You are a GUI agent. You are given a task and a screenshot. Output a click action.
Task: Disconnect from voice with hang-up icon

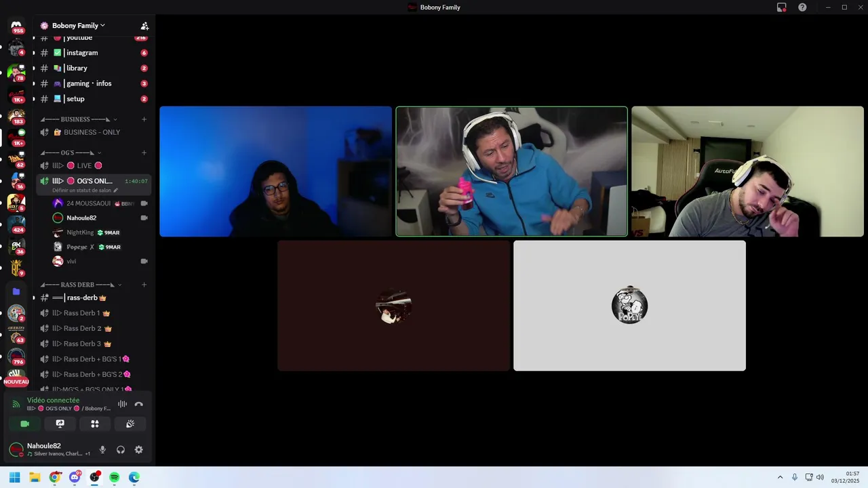(139, 404)
